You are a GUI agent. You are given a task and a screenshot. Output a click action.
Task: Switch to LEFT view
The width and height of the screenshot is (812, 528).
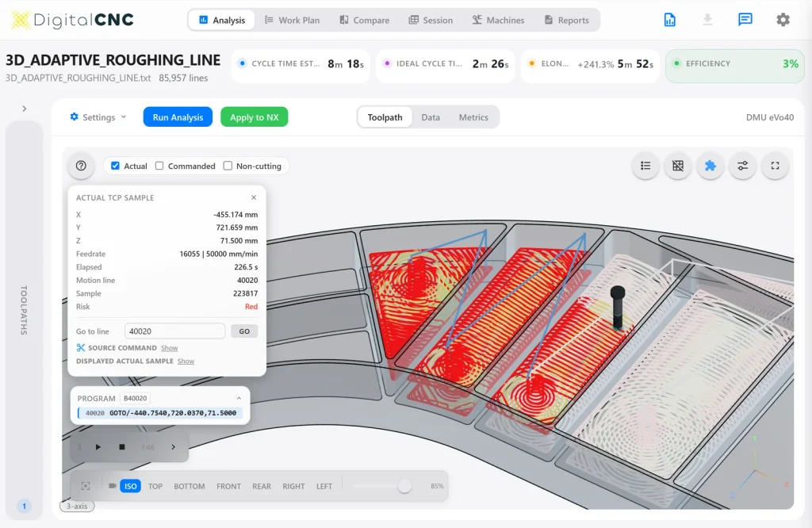point(324,486)
